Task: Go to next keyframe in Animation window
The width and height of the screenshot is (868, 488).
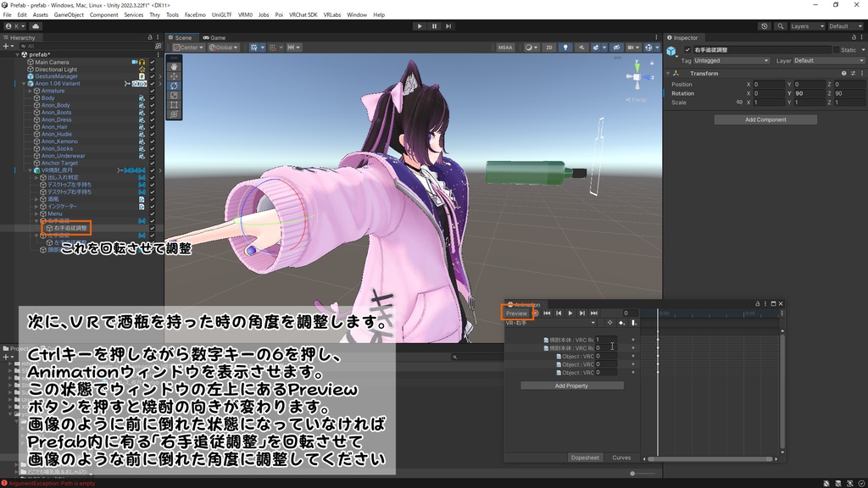Action: (581, 313)
